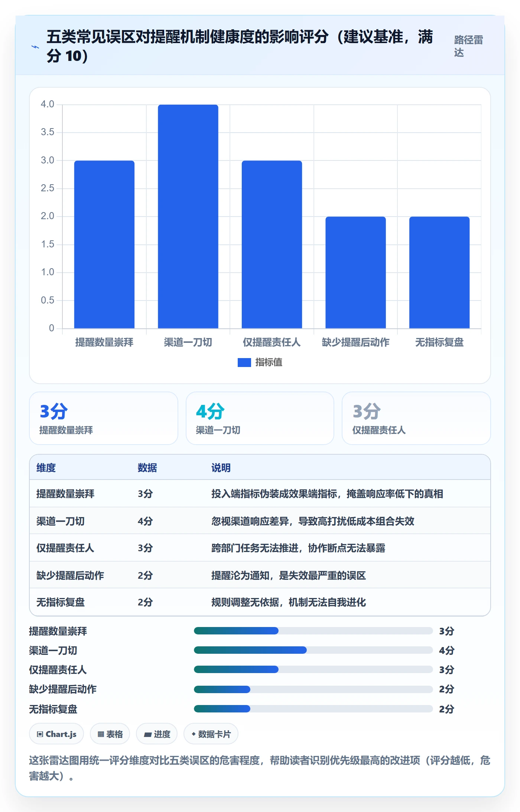
Task: Click the 路径雷达 badge in the header
Action: pos(468,46)
